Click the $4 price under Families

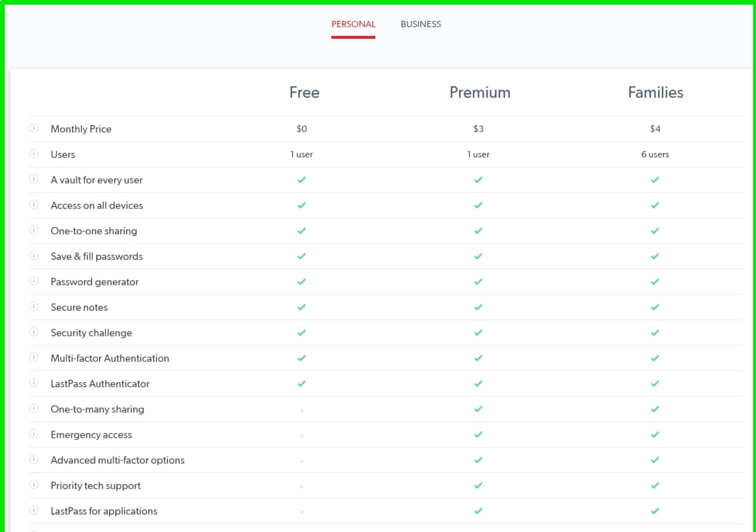click(x=655, y=129)
